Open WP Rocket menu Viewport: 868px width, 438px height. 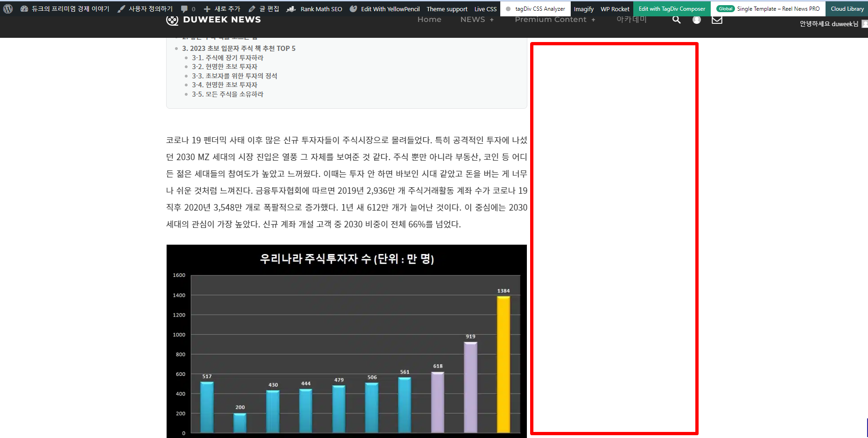[615, 9]
